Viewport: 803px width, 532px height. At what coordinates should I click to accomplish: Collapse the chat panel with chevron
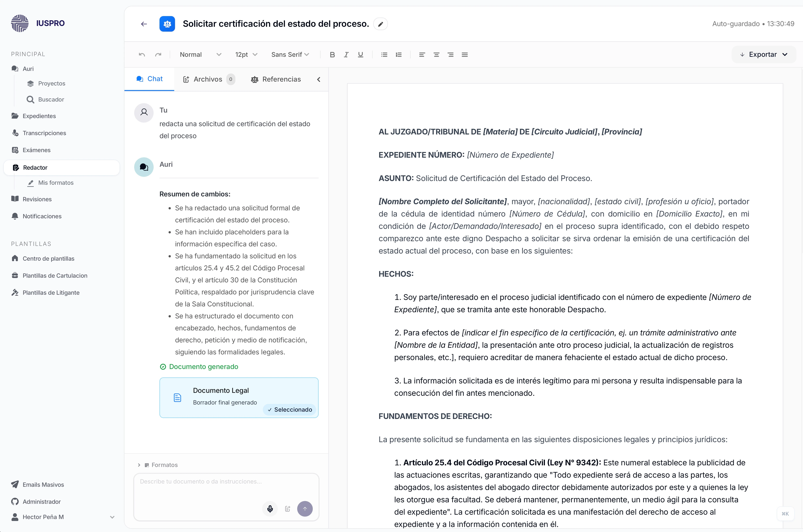[x=319, y=79]
